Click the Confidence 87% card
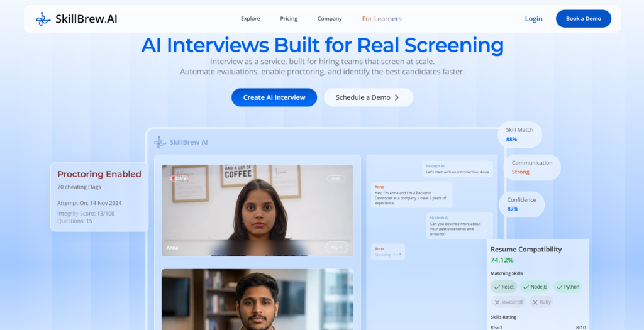This screenshot has width=644, height=330. (x=521, y=204)
